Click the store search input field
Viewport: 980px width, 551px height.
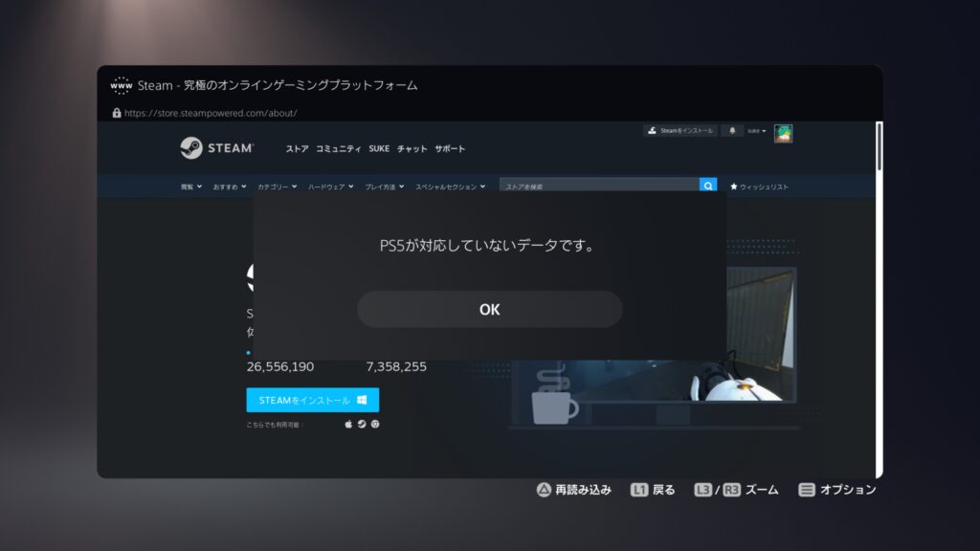pyautogui.click(x=599, y=186)
